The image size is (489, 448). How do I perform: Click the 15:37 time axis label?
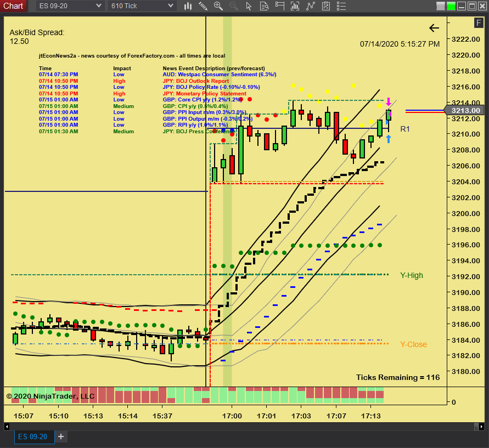point(162,416)
